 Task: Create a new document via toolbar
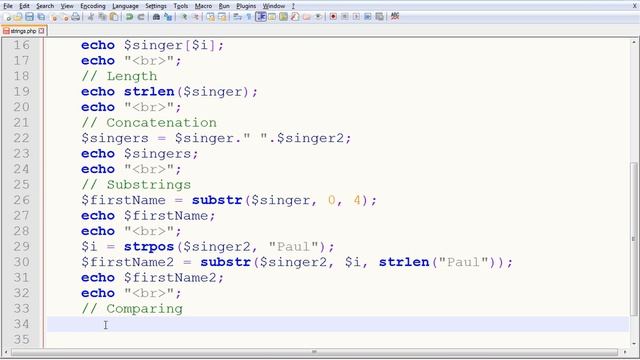coord(8,17)
